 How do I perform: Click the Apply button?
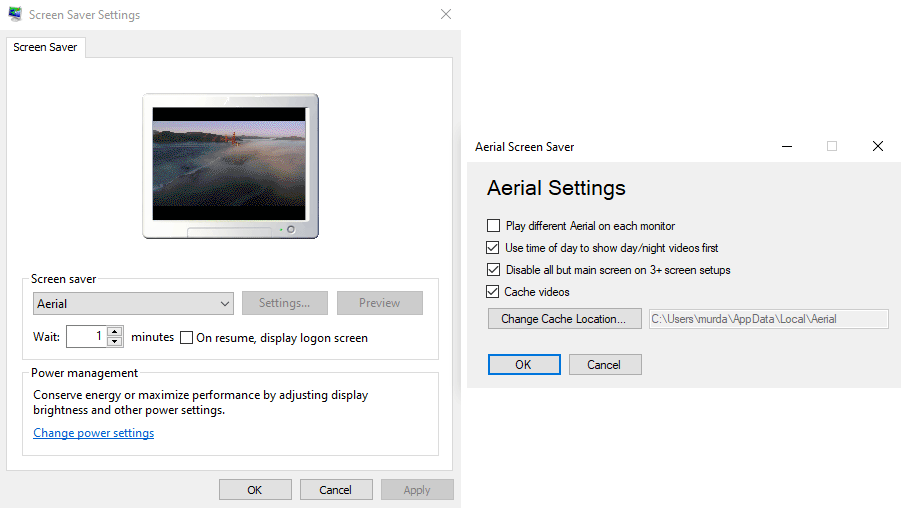point(417,490)
